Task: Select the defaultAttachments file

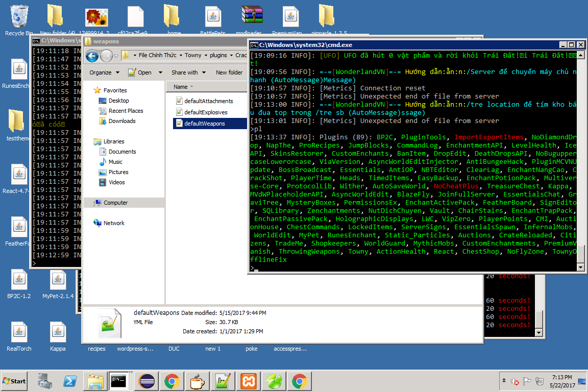Action: click(208, 101)
